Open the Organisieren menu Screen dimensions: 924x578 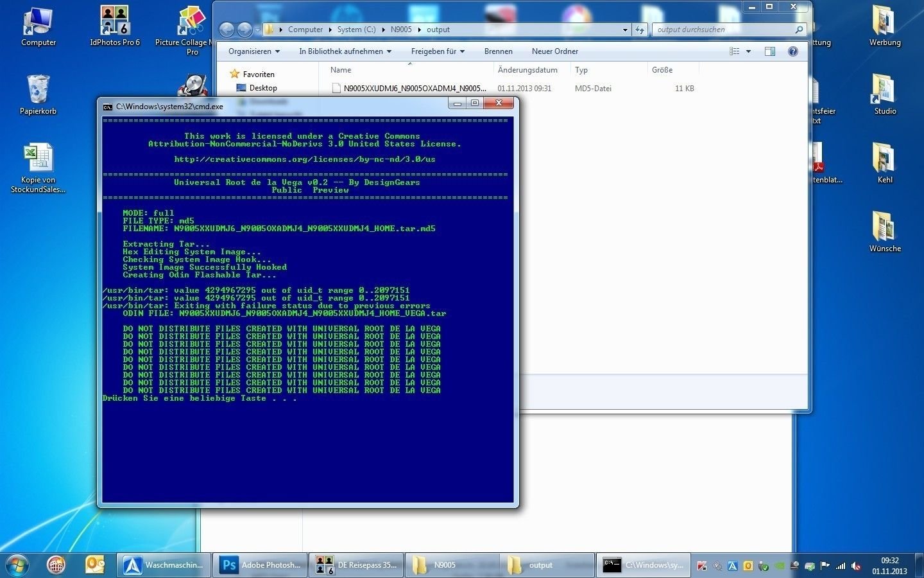click(254, 51)
